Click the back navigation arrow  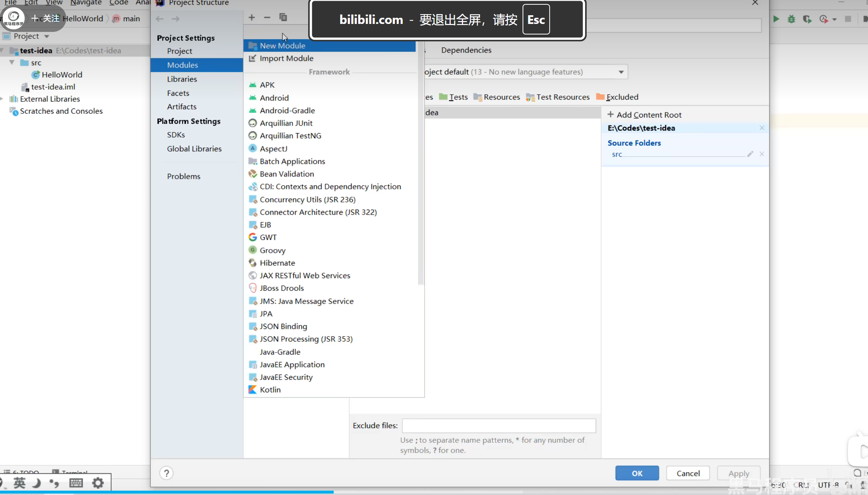tap(160, 19)
